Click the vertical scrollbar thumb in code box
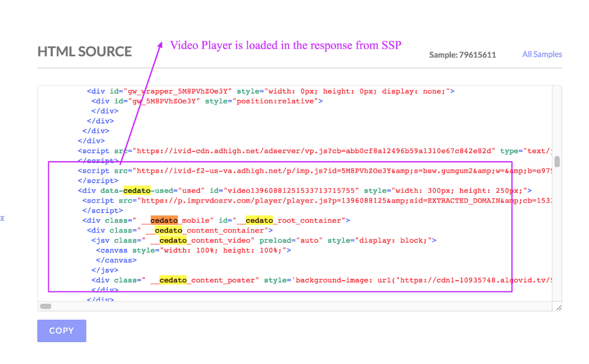Image resolution: width=589 pixels, height=364 pixels. click(x=557, y=162)
